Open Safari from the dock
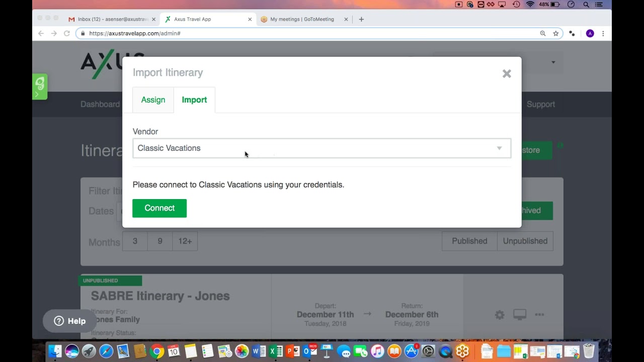Screen dimensions: 644x362 pos(106,351)
